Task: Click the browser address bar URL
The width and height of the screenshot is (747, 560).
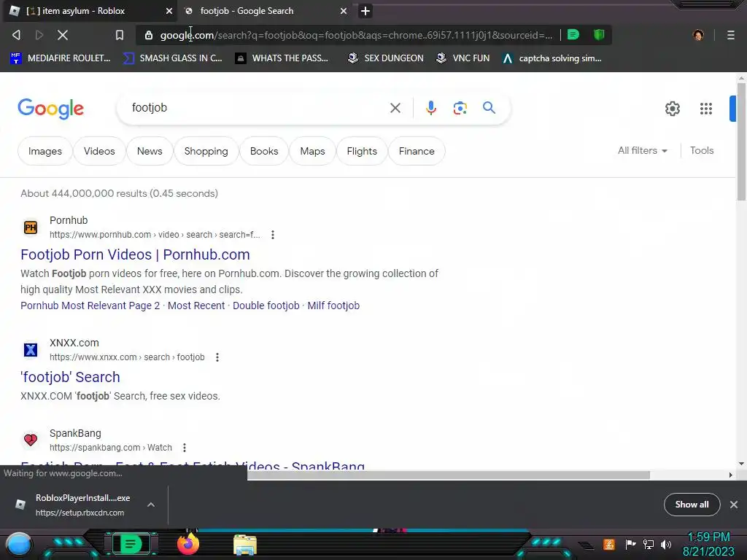Action: 356,35
